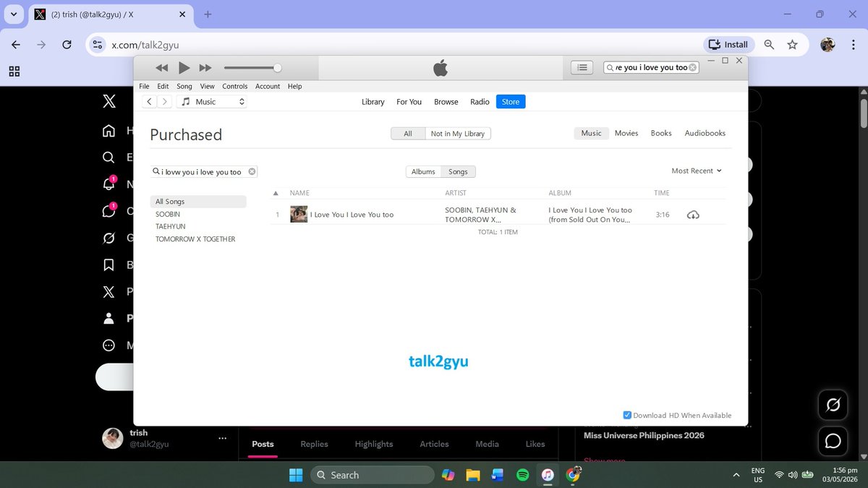
Task: Switch to the For You tab
Action: click(409, 102)
